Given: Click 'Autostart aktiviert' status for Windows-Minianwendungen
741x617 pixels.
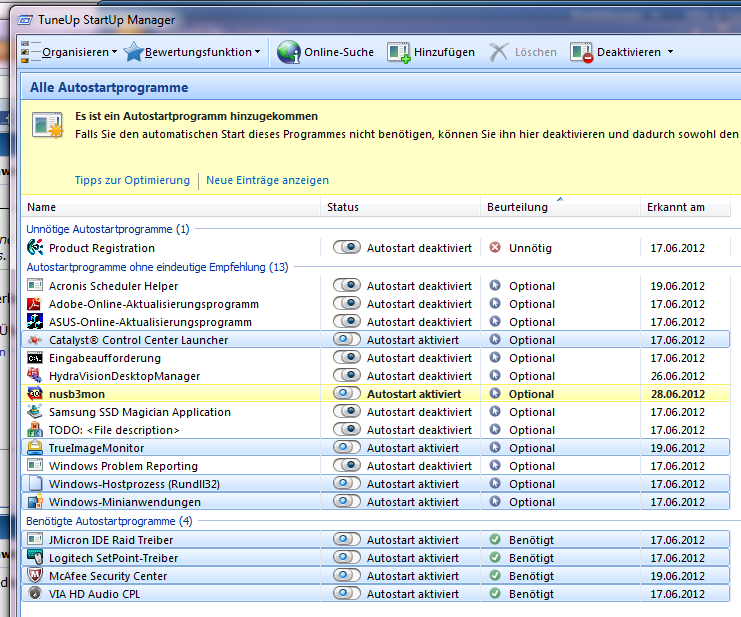Looking at the screenshot, I should 413,502.
